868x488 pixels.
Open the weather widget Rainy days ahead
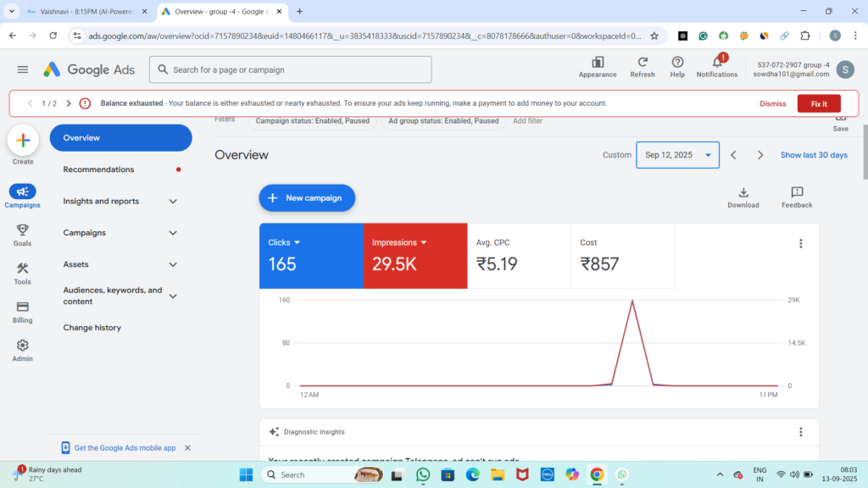[x=48, y=474]
